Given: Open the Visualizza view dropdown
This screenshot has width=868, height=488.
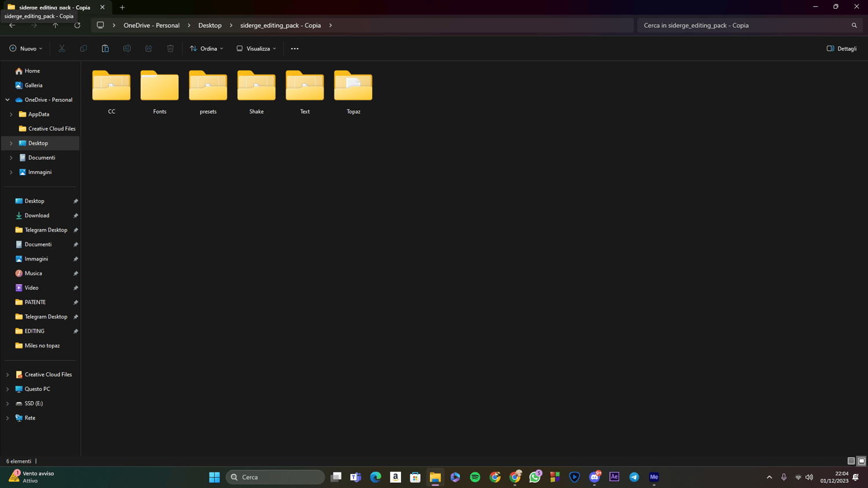Looking at the screenshot, I should [256, 49].
